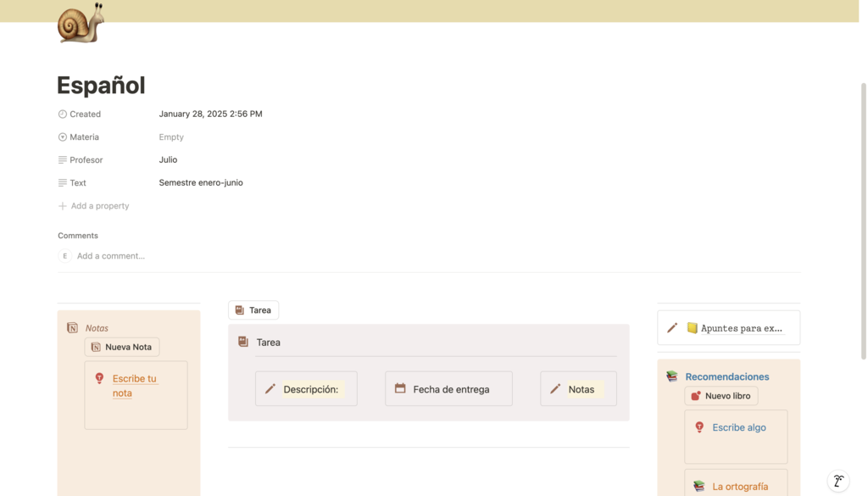
Task: Open the Notion AI assistant icon at bottom right
Action: [838, 481]
